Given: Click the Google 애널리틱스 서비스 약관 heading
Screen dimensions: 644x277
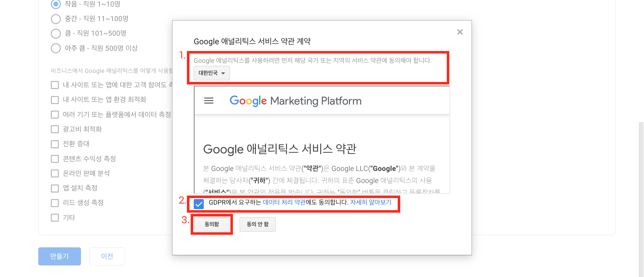Looking at the screenshot, I should coord(280,149).
